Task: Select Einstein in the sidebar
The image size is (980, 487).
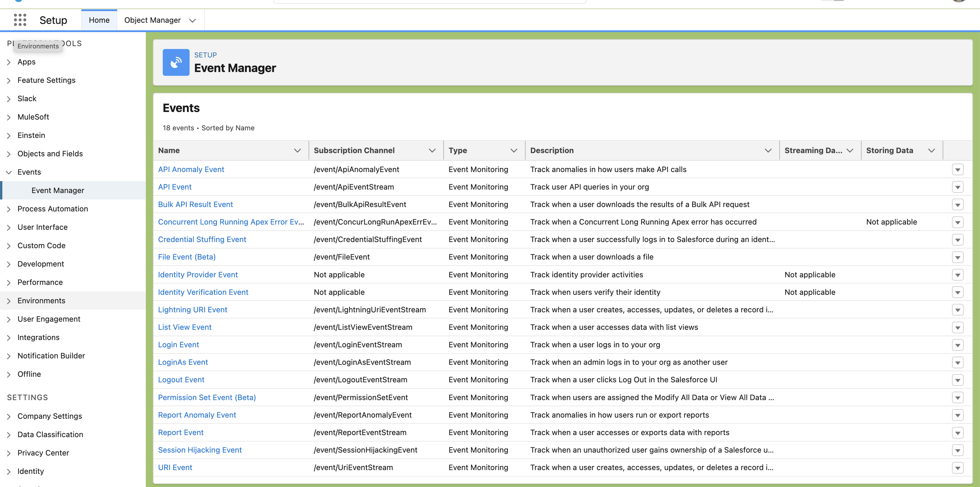Action: [x=31, y=135]
